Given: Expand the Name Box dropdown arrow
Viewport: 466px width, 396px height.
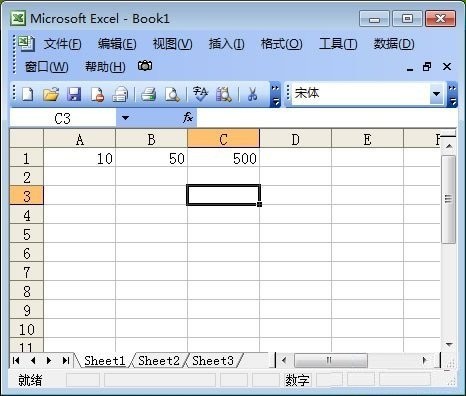Looking at the screenshot, I should (125, 118).
